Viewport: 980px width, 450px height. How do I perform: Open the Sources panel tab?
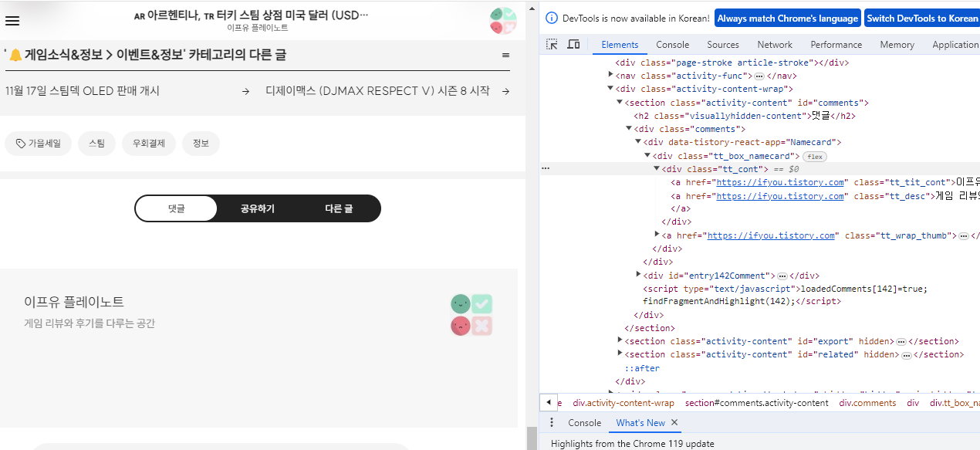(x=723, y=45)
